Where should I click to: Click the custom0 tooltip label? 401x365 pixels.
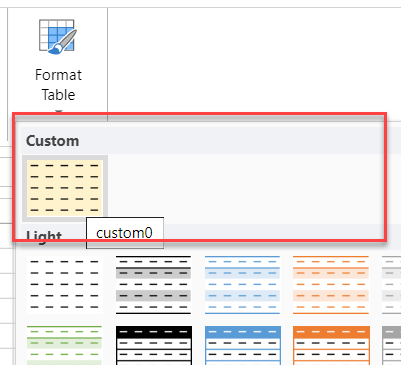pos(125,233)
